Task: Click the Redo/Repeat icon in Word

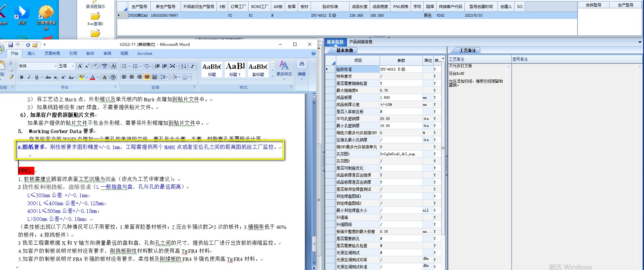Action: (28, 45)
